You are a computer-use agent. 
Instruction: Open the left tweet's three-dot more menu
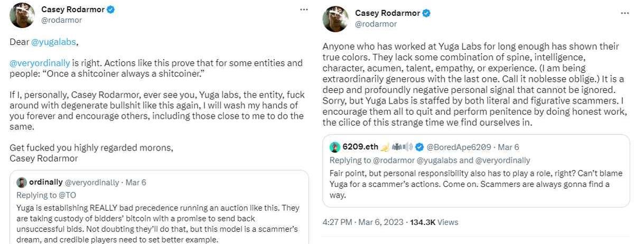coord(304,10)
